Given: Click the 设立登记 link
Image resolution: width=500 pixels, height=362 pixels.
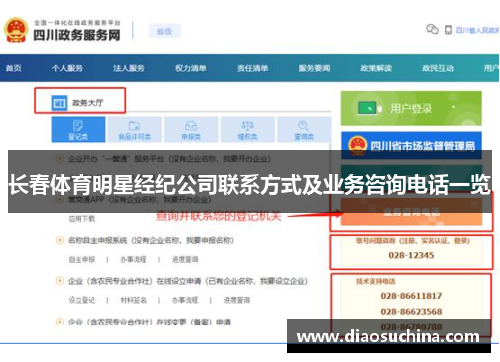Looking at the screenshot, I should 82,300.
